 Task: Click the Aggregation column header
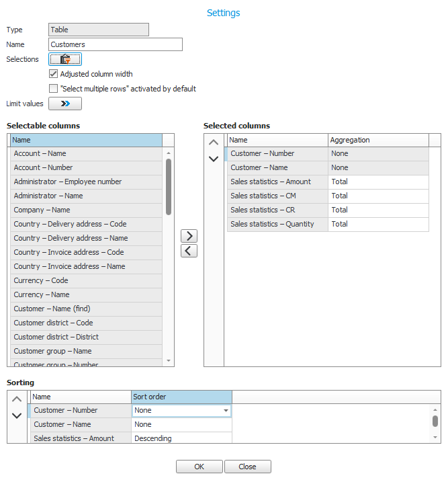click(377, 140)
